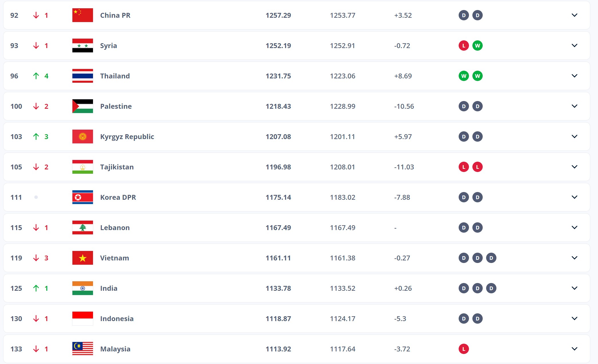Open the Vietnam row dropdown chevron
The image size is (598, 364).
click(574, 258)
